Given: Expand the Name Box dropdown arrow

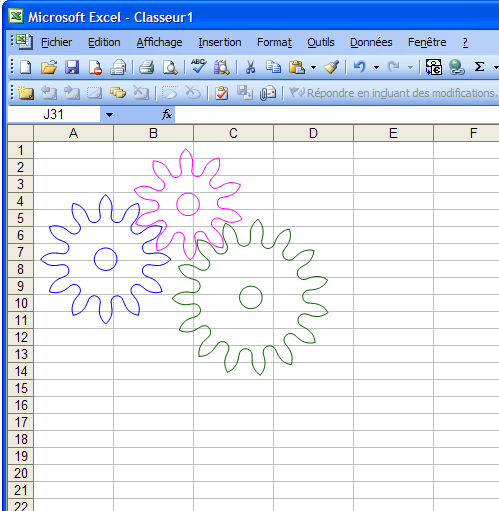Looking at the screenshot, I should pyautogui.click(x=109, y=115).
